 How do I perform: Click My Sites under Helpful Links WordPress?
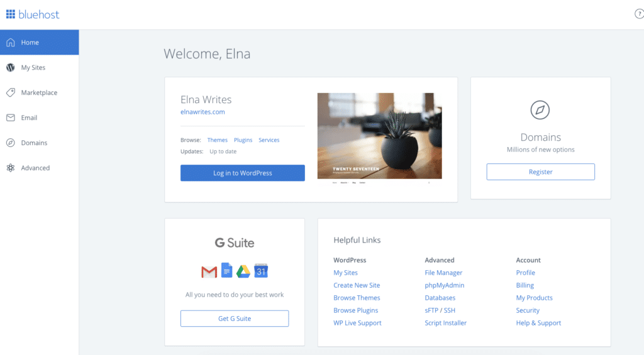point(345,273)
